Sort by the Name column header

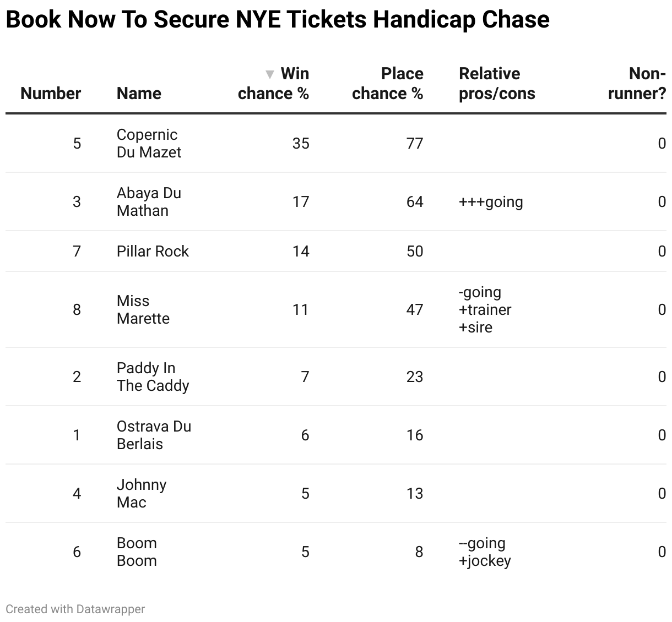139,94
